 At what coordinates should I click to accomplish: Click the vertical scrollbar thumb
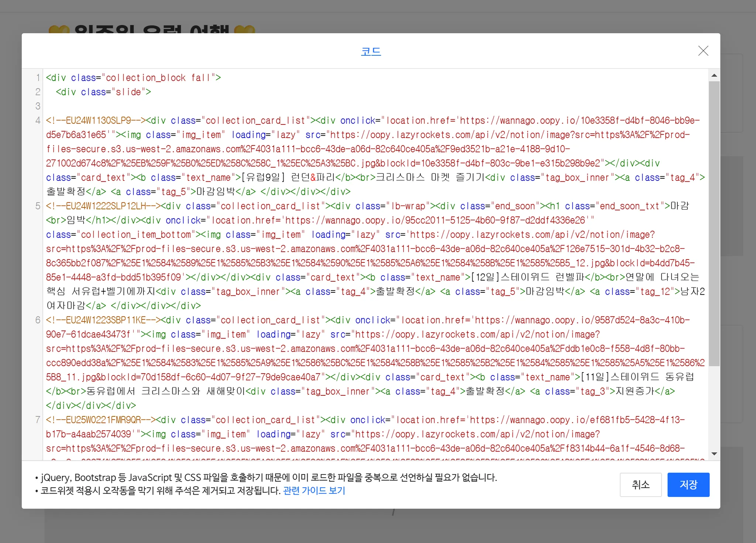714,223
